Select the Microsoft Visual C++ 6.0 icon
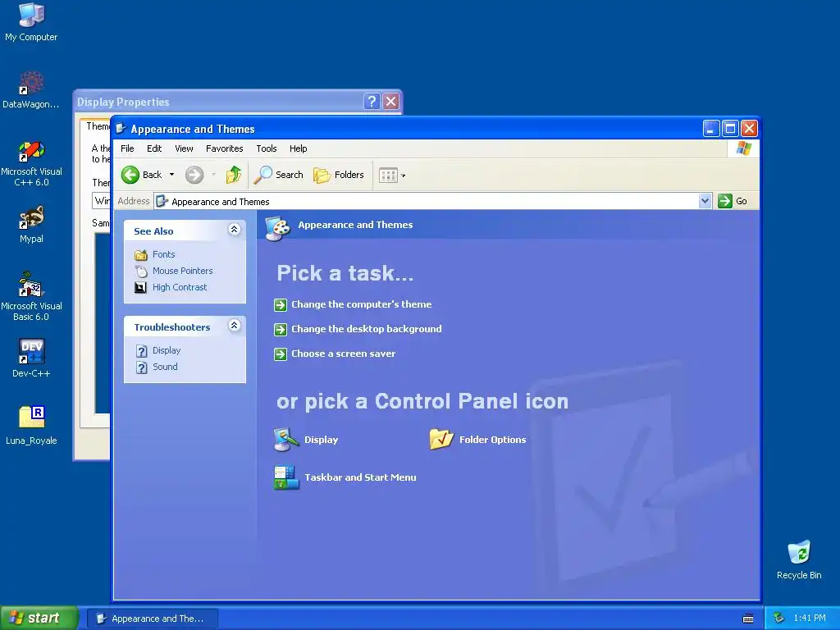This screenshot has height=630, width=840. pyautogui.click(x=31, y=163)
